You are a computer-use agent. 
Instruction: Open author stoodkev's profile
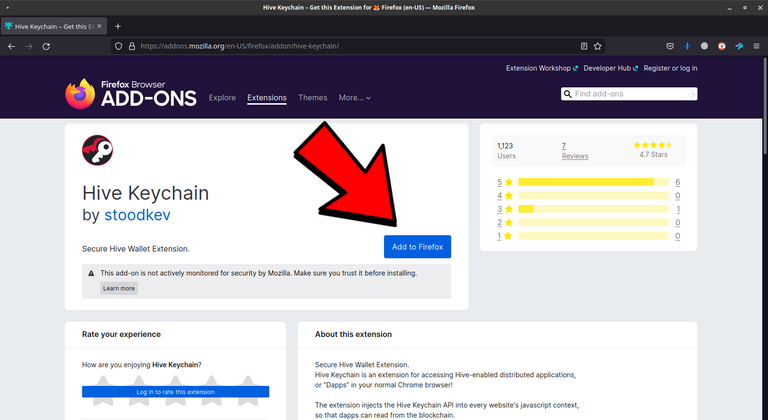click(x=137, y=215)
